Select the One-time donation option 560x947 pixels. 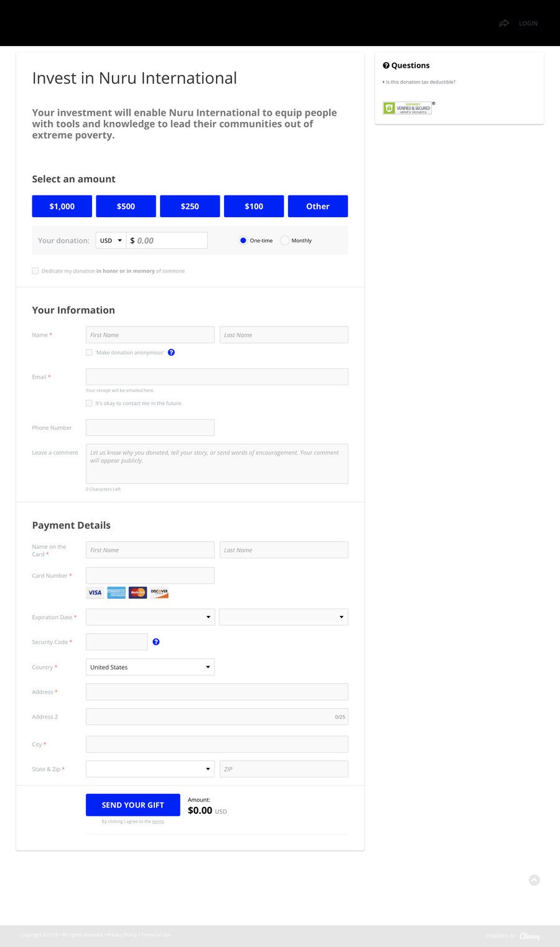click(243, 240)
